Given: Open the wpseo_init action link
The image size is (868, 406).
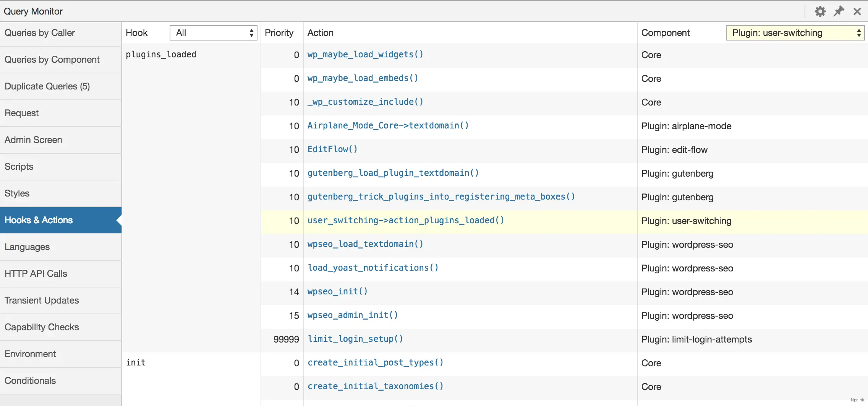Looking at the screenshot, I should pos(337,291).
